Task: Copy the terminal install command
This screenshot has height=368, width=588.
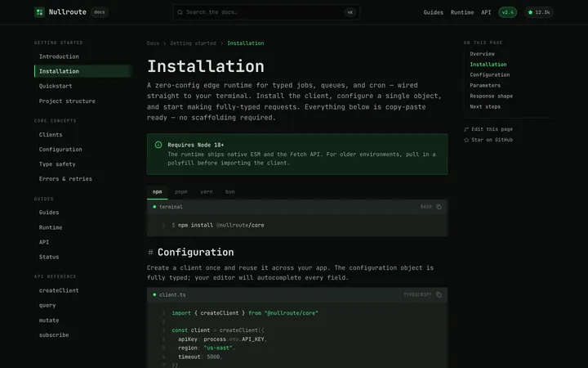Action: (x=439, y=207)
